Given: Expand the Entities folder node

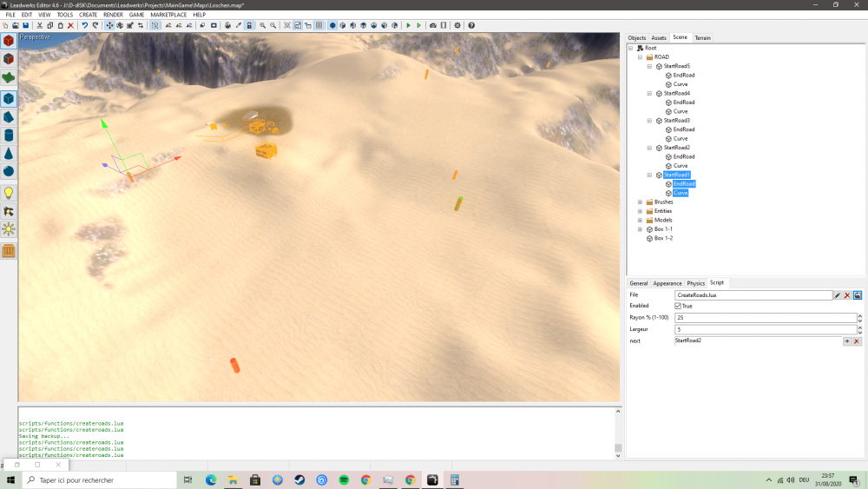Looking at the screenshot, I should point(640,211).
